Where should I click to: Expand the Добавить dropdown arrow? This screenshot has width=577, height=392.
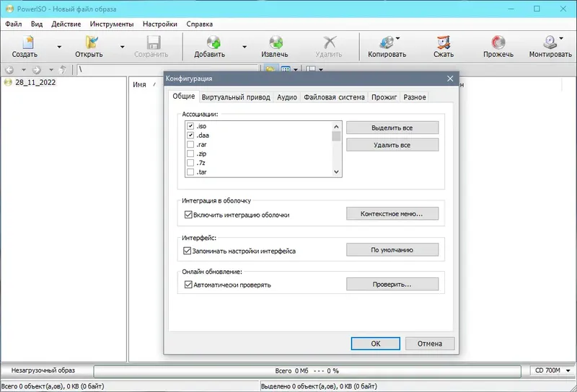pyautogui.click(x=245, y=47)
